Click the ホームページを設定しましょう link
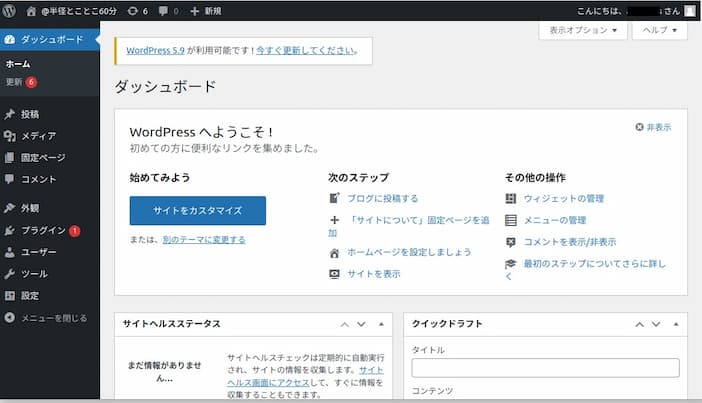This screenshot has height=403, width=702. [x=409, y=252]
